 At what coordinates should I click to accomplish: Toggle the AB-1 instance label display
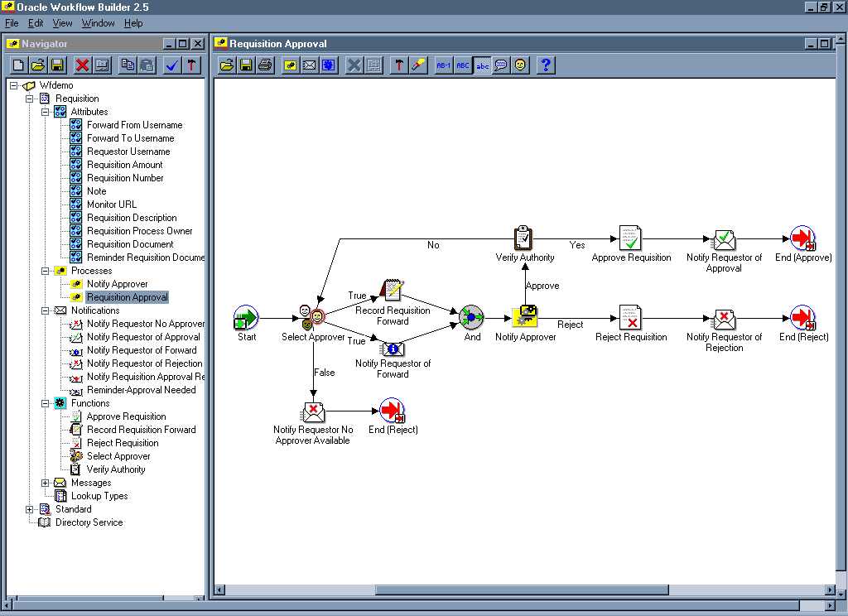tap(444, 65)
